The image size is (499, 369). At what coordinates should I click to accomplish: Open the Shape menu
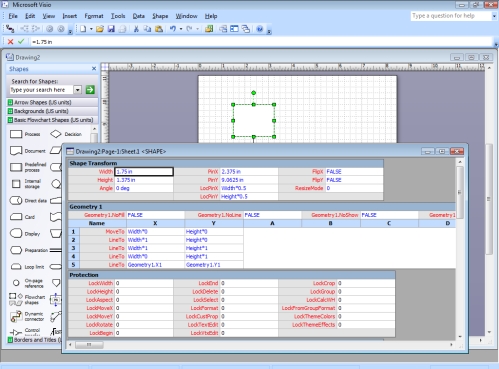(x=160, y=16)
